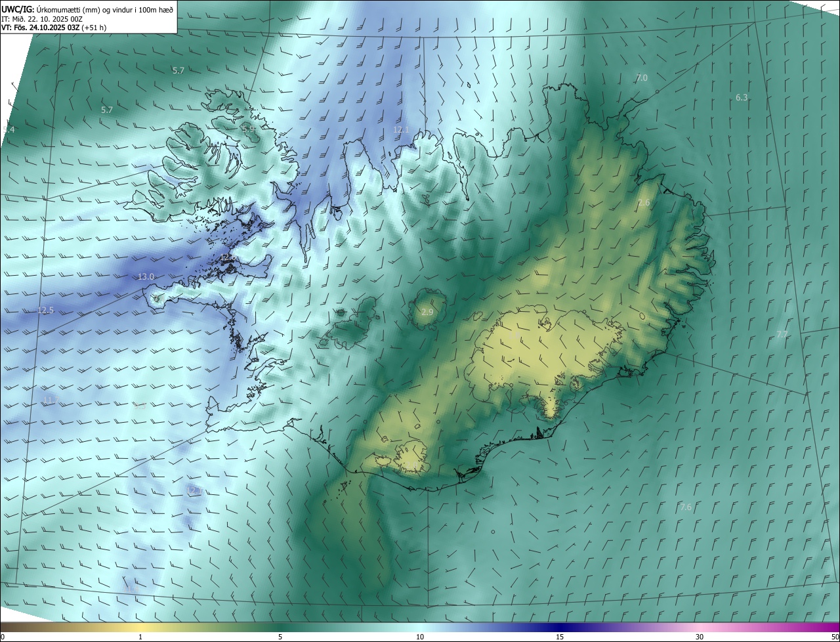Click the map value label 13.0

pyautogui.click(x=146, y=277)
